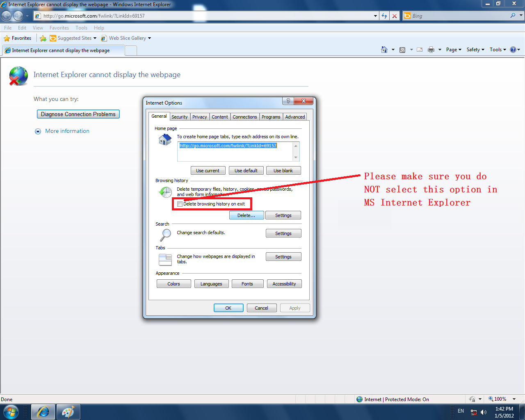The width and height of the screenshot is (525, 420).
Task: Click the Internet Options dialog help button
Action: point(288,101)
